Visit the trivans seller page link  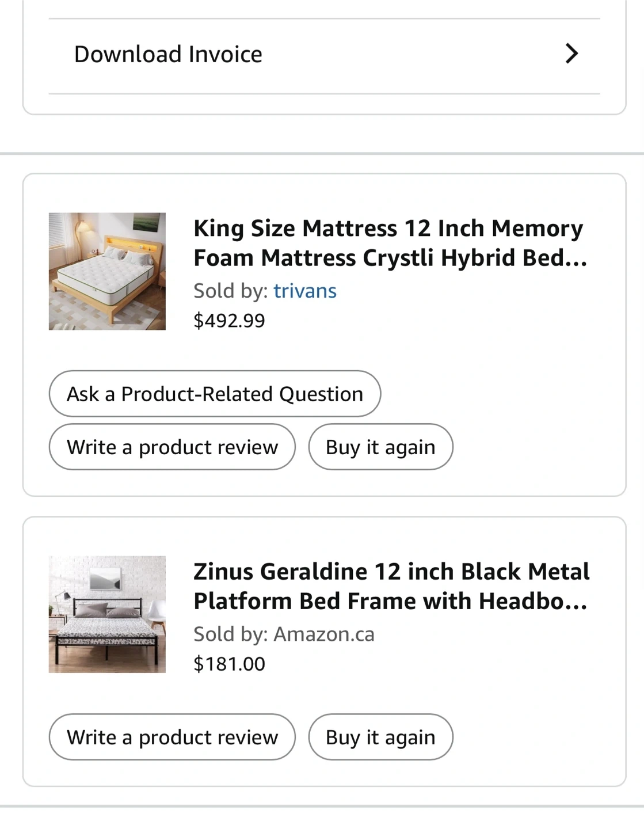(x=304, y=291)
